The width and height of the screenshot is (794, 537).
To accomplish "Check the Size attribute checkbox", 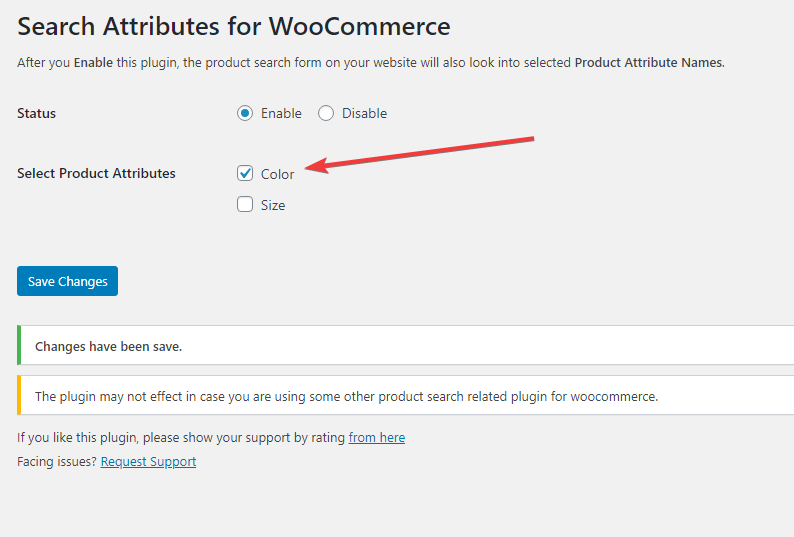I will [245, 205].
